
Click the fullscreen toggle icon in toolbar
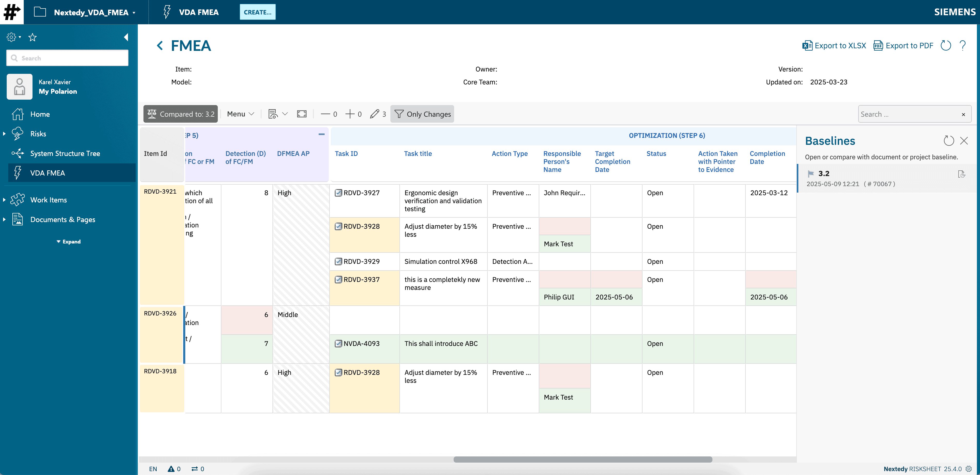coord(302,114)
